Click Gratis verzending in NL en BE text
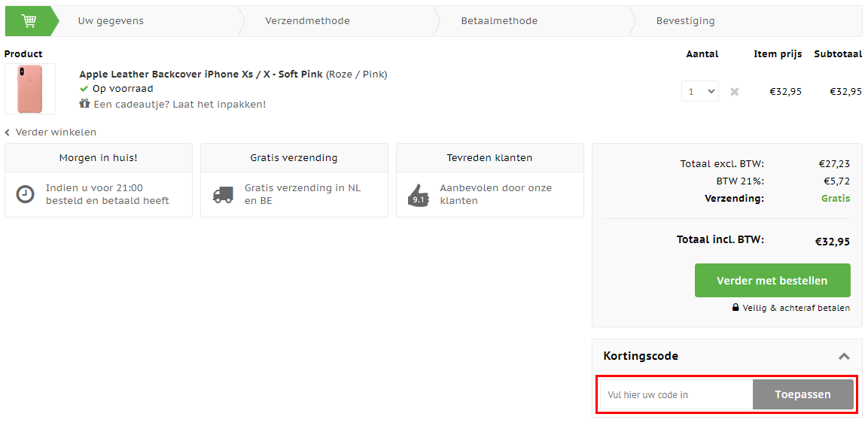The height and width of the screenshot is (423, 868). (x=303, y=194)
